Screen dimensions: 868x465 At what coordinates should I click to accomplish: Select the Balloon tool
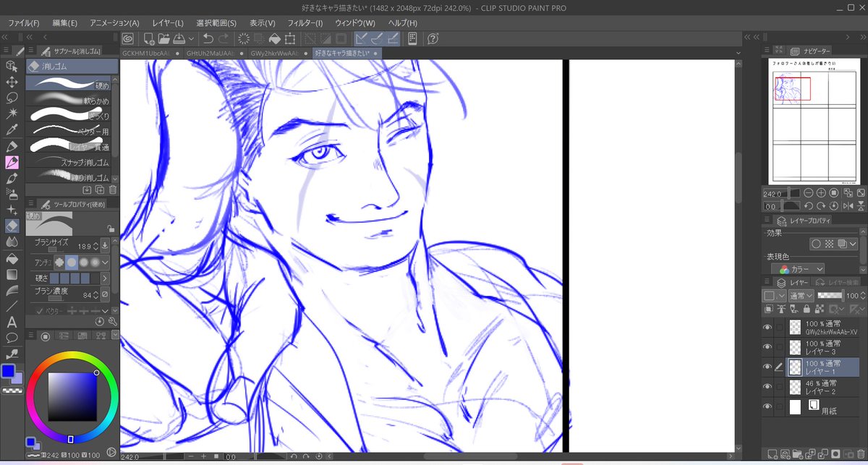pyautogui.click(x=12, y=338)
